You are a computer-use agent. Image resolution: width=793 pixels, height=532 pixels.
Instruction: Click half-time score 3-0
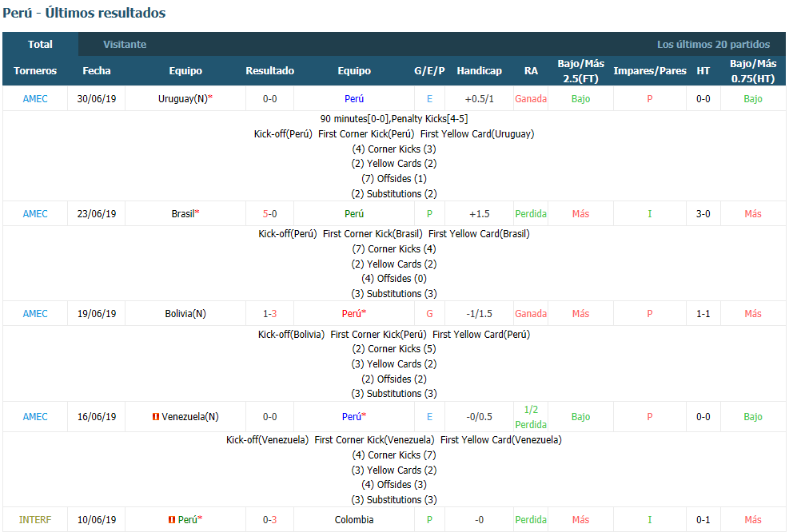[x=703, y=214]
